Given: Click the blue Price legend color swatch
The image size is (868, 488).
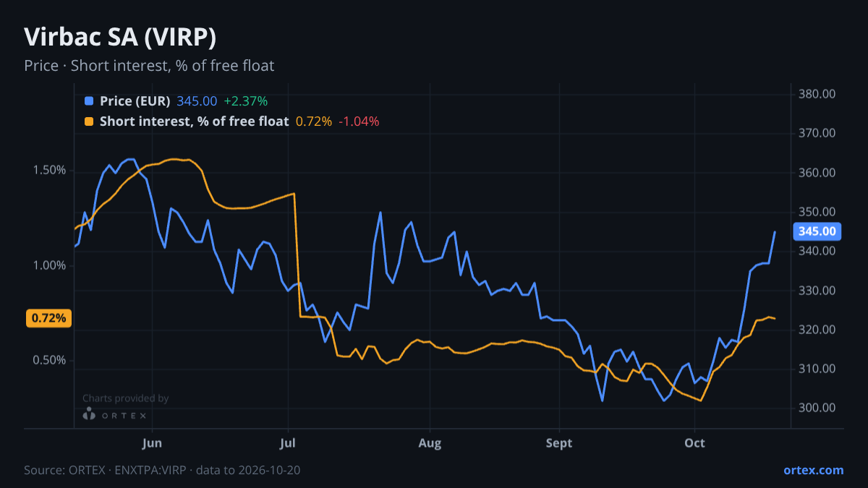Looking at the screenshot, I should click(89, 101).
